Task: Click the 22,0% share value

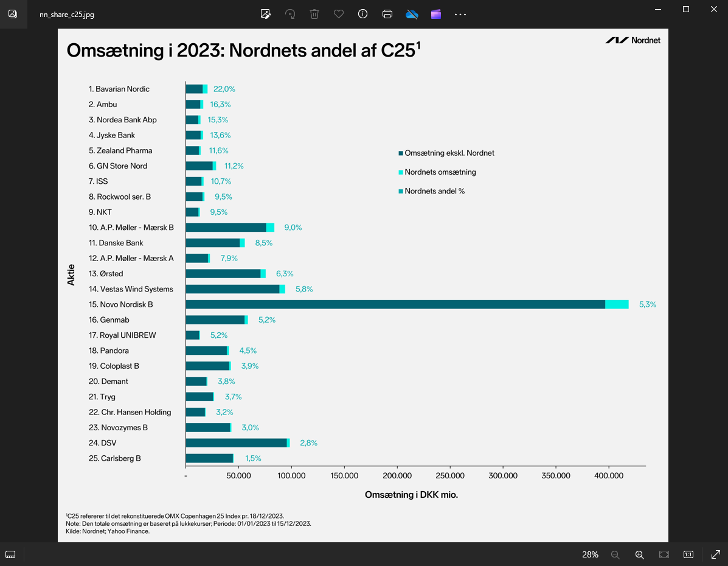Action: pyautogui.click(x=224, y=89)
